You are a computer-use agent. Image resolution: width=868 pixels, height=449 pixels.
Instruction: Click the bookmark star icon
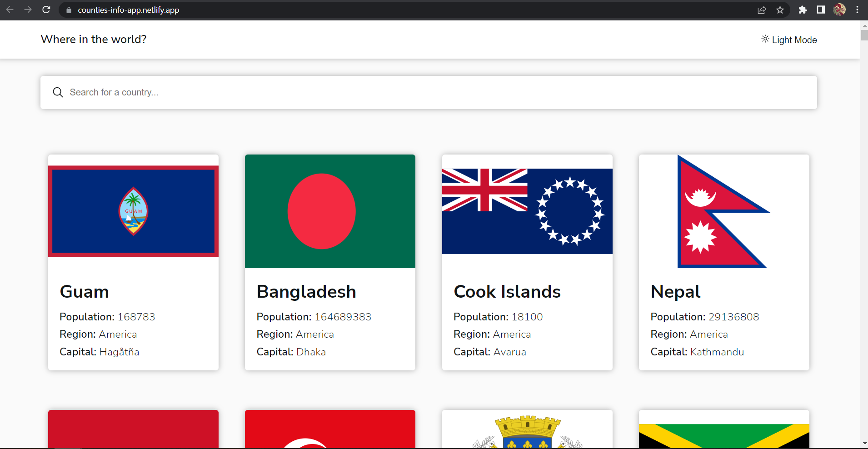click(x=780, y=10)
